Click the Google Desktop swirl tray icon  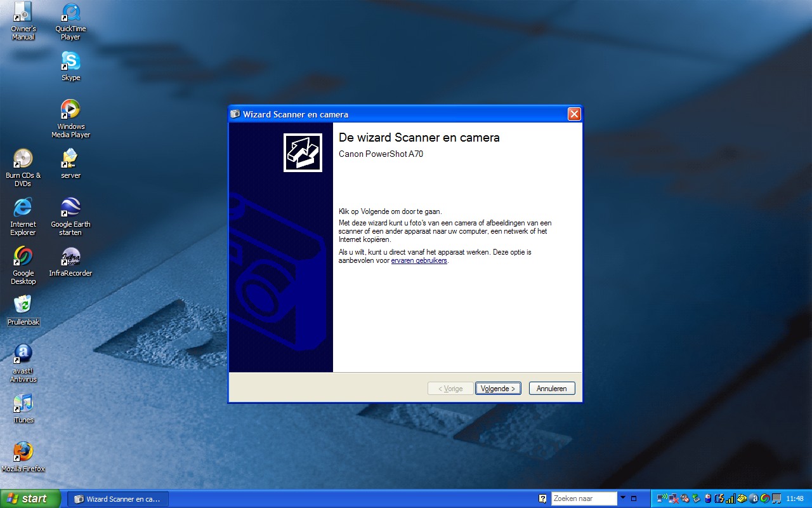(x=765, y=498)
